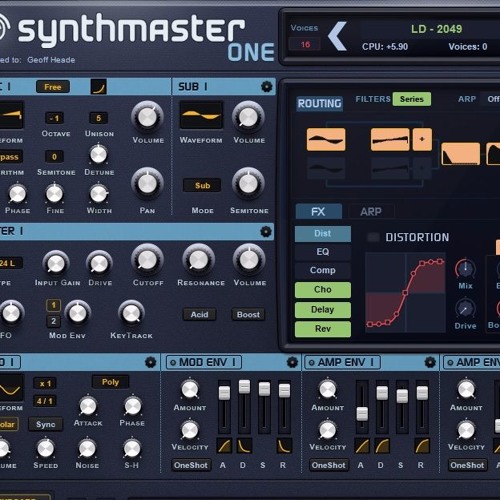
Task: Open the LFO 1 settings gear
Action: (x=150, y=362)
